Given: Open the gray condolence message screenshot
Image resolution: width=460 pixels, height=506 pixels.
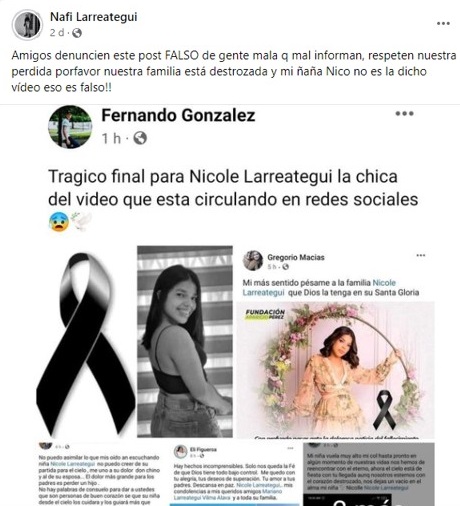Looking at the screenshot, I should (x=369, y=474).
